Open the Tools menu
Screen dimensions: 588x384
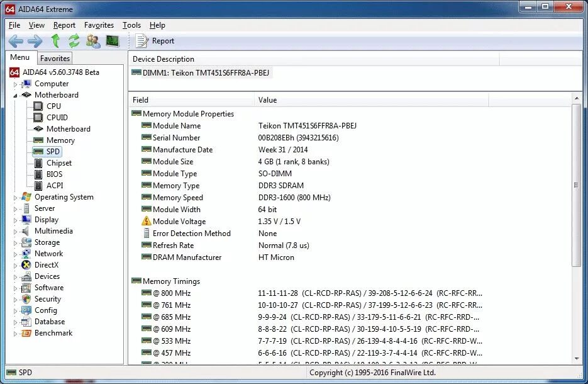[x=131, y=25]
